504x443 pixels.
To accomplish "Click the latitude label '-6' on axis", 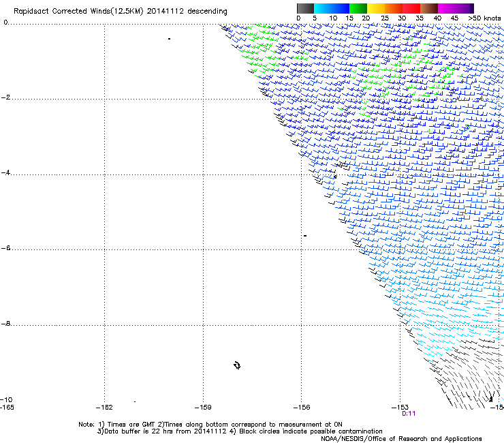I will 5,248.
